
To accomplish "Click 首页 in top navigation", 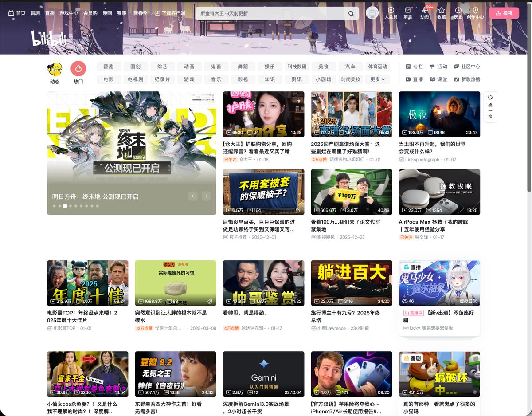I will coord(17,13).
